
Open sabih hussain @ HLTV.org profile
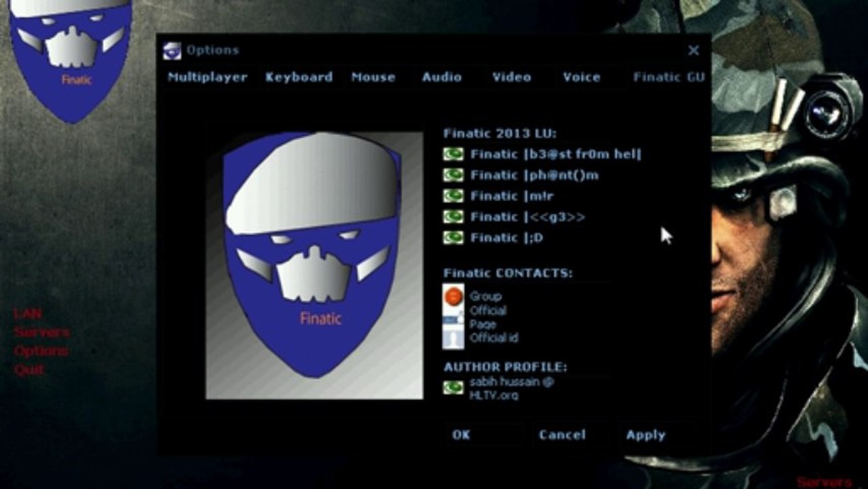(x=512, y=388)
